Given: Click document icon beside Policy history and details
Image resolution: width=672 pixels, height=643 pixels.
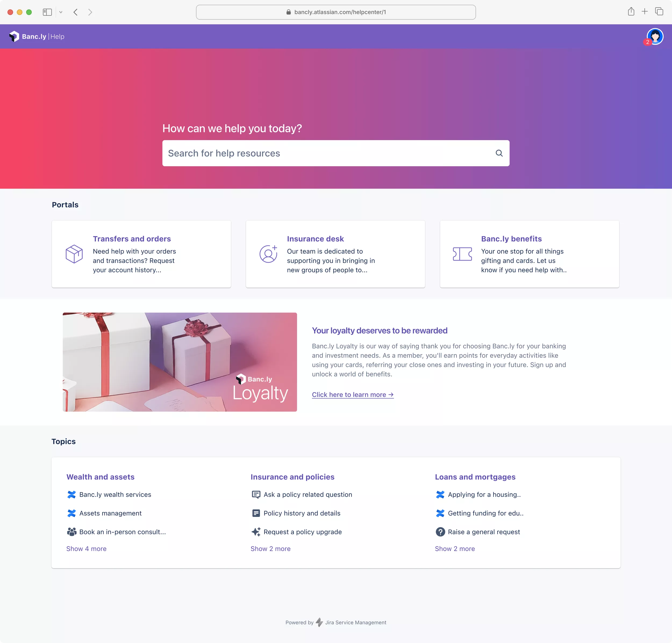Looking at the screenshot, I should pyautogui.click(x=256, y=513).
